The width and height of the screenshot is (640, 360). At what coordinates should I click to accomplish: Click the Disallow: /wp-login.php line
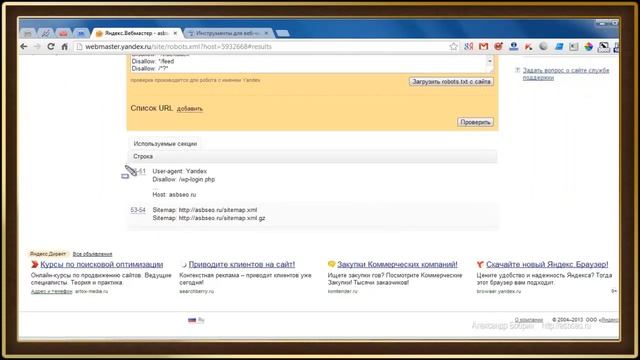184,179
